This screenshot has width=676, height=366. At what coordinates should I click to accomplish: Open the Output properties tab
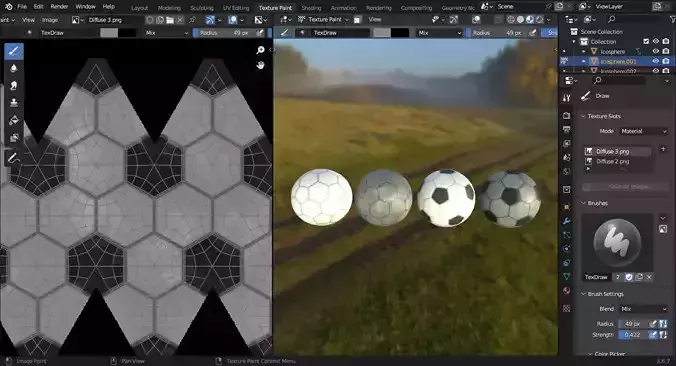[x=566, y=129]
